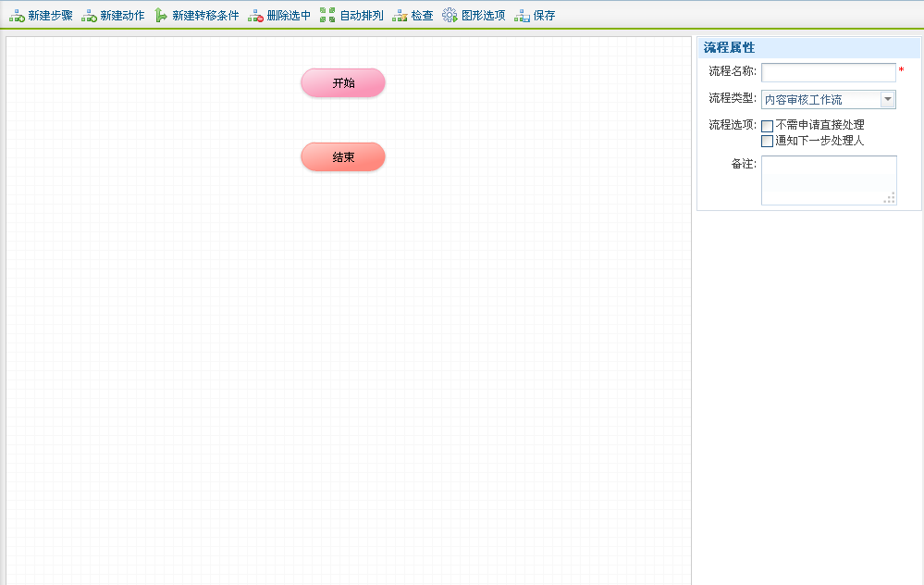Select the 开始 start node
Viewport: 924px width, 585px height.
pyautogui.click(x=342, y=82)
